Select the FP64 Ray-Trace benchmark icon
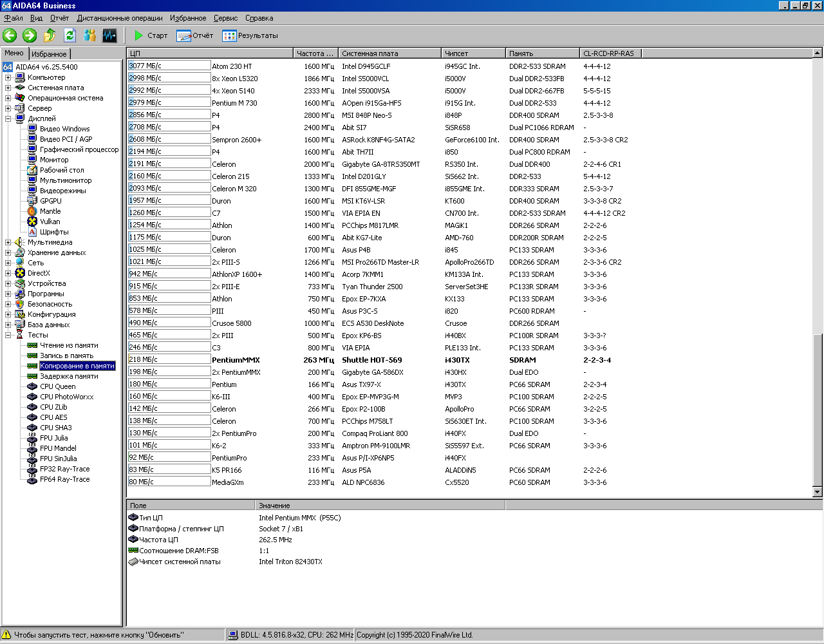The height and width of the screenshot is (644, 824). point(32,479)
